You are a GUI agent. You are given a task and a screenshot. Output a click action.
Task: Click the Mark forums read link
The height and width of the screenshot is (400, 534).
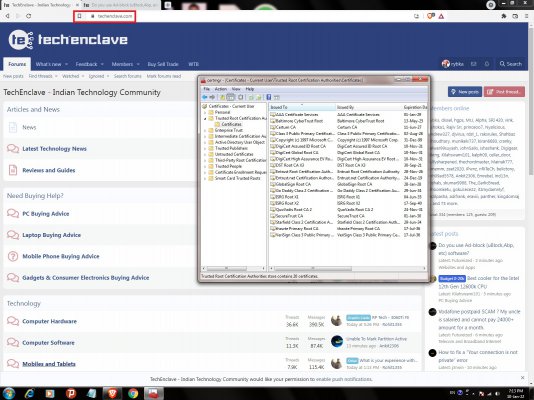(164, 76)
